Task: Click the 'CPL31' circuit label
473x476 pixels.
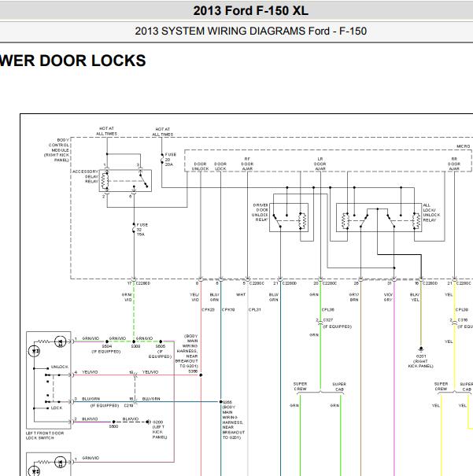Action: pos(255,310)
